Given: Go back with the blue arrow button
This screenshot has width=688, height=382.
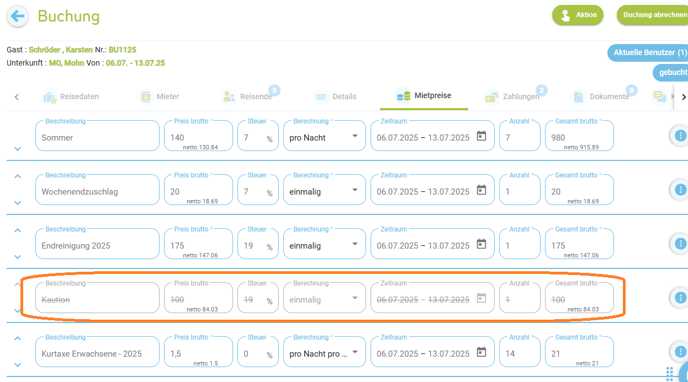Looking at the screenshot, I should tap(18, 16).
